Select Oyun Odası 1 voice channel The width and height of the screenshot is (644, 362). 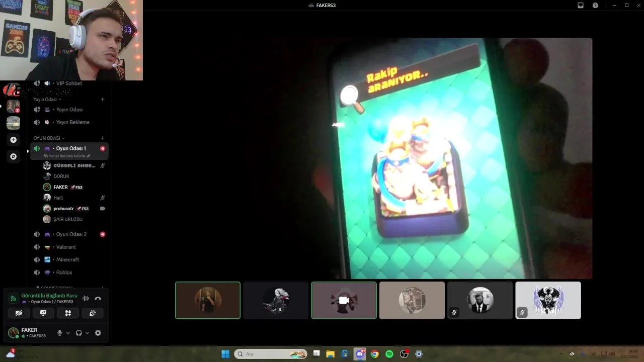tap(69, 151)
